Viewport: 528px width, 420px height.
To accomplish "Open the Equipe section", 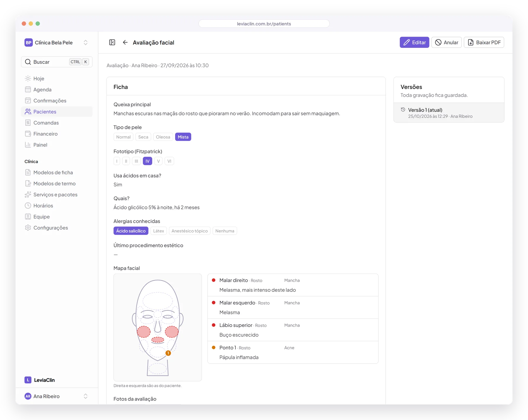I will click(x=57, y=217).
